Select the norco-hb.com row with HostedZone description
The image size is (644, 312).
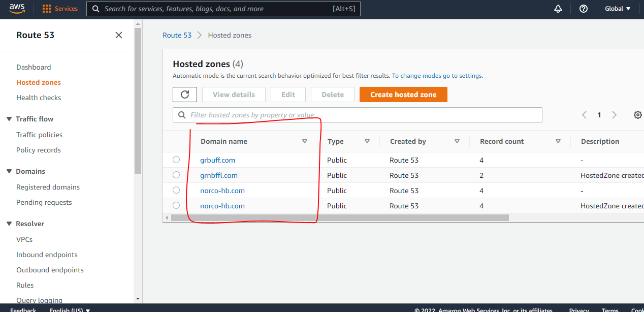pyautogui.click(x=176, y=205)
